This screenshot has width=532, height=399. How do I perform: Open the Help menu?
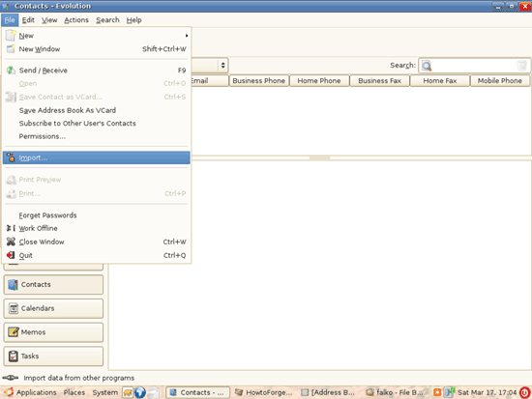(x=134, y=20)
